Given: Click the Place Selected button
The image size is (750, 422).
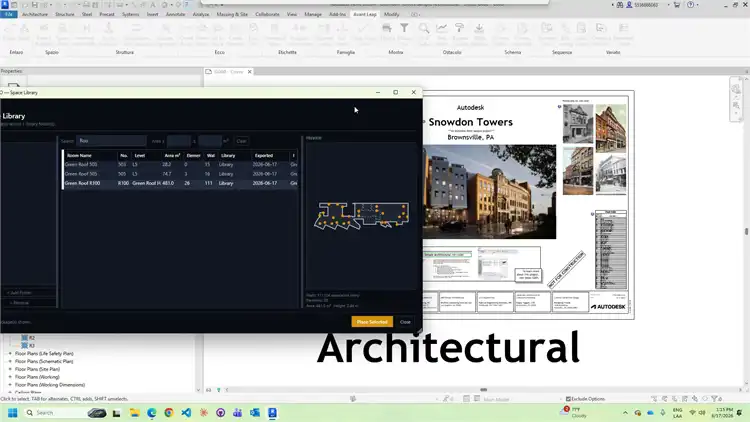Looking at the screenshot, I should point(372,322).
